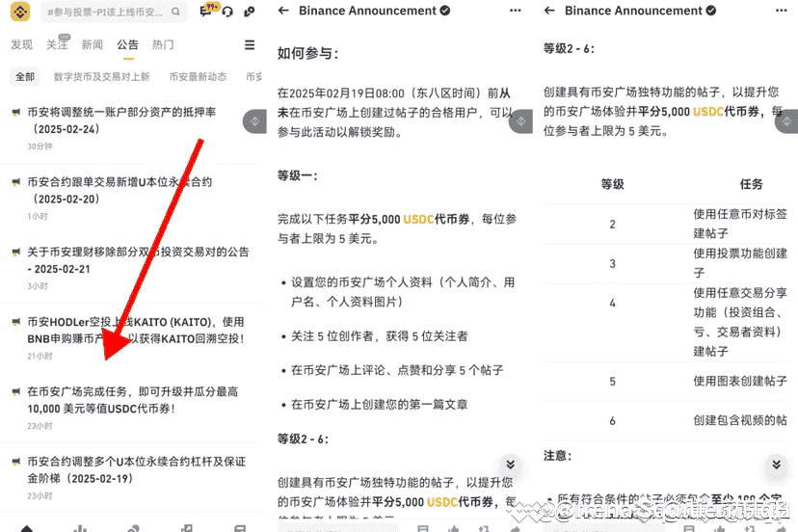Open the search field with #参与投票 placeholder
Image resolution: width=798 pixels, height=532 pixels.
(114, 12)
